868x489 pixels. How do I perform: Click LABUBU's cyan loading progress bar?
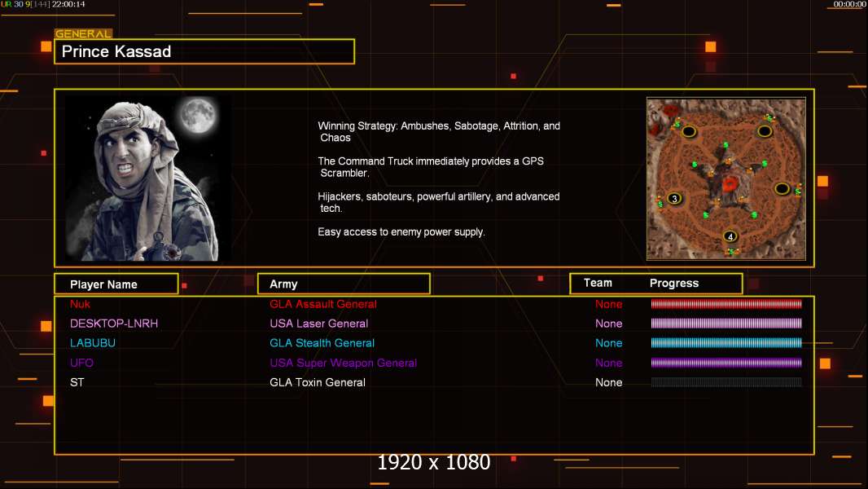[x=726, y=343]
